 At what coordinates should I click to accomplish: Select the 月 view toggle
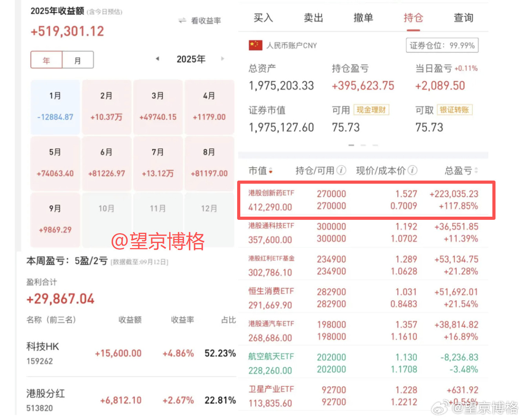pos(78,60)
